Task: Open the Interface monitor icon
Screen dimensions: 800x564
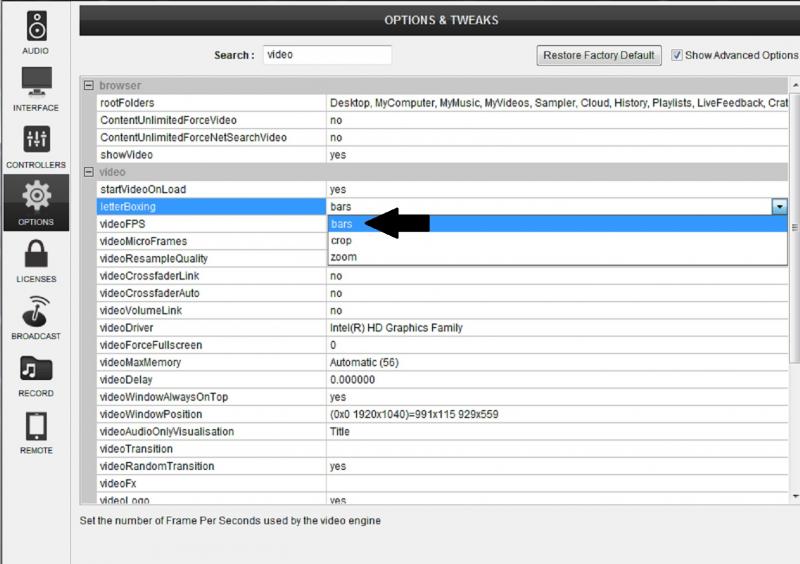Action: pyautogui.click(x=36, y=82)
